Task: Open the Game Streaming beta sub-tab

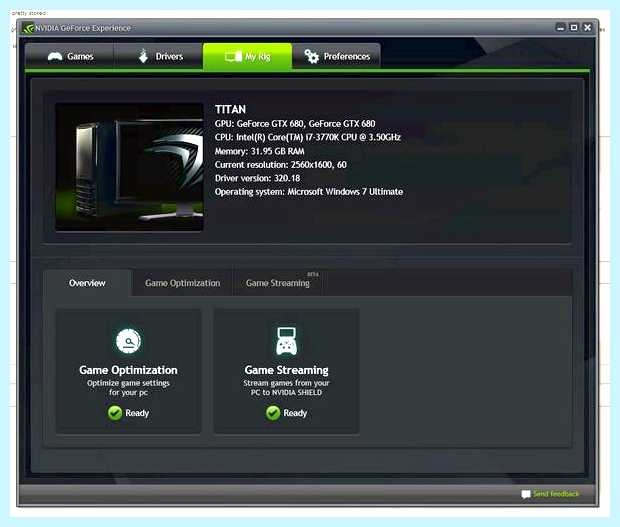Action: click(x=278, y=283)
